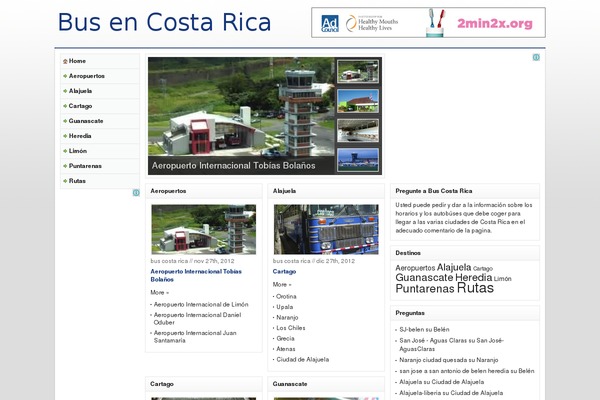Viewport: 600px width, 400px height.
Task: Select fourth slideshow thumbnail with blue sky
Action: [358, 160]
